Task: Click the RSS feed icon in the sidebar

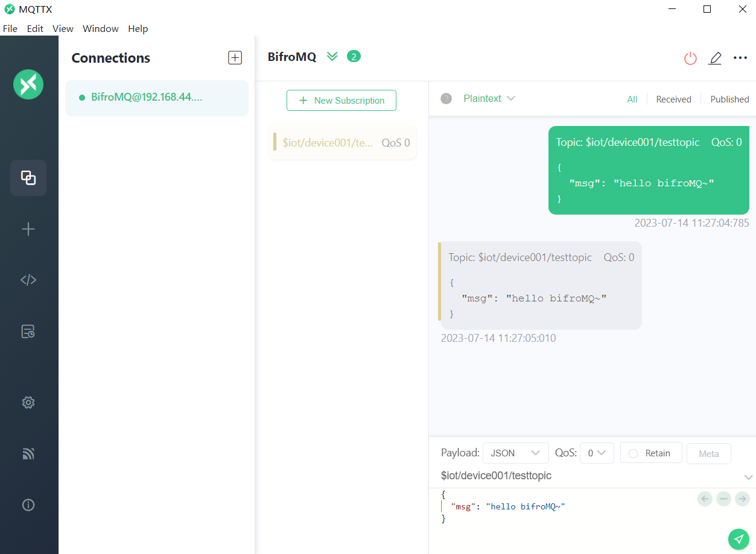Action: (28, 454)
